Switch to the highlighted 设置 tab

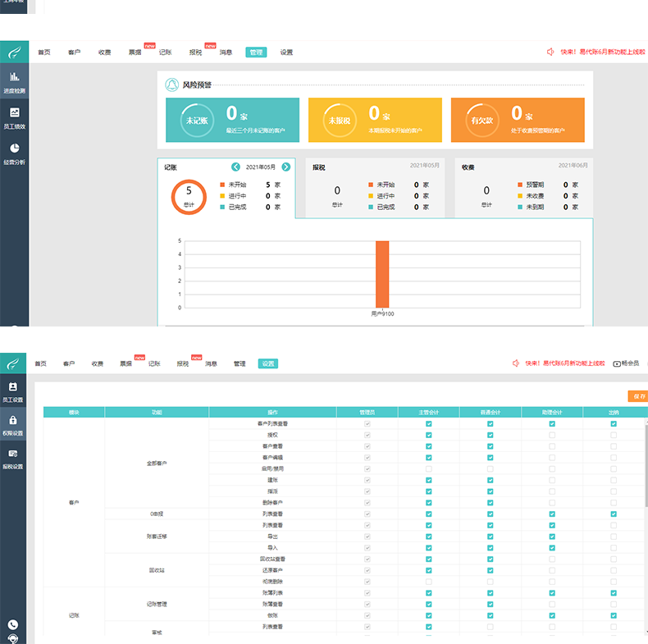pos(267,363)
